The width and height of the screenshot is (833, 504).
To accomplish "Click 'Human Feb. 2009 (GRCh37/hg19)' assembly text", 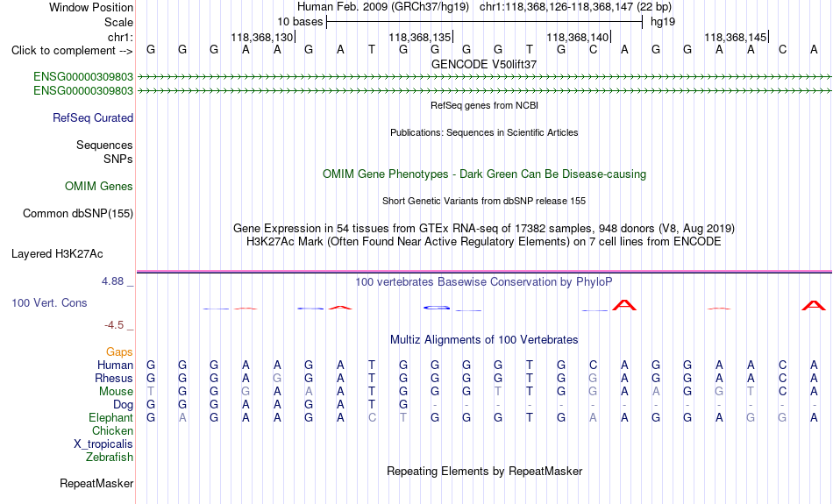I will (383, 7).
